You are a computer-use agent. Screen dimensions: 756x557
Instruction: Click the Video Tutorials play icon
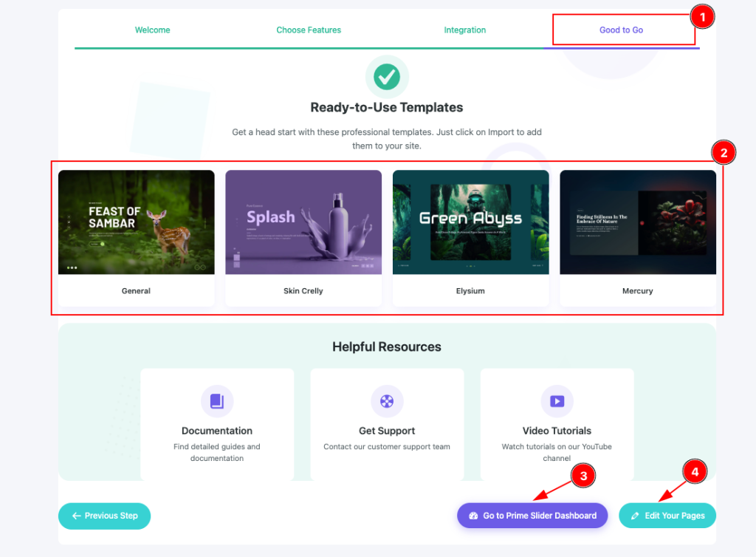(557, 401)
